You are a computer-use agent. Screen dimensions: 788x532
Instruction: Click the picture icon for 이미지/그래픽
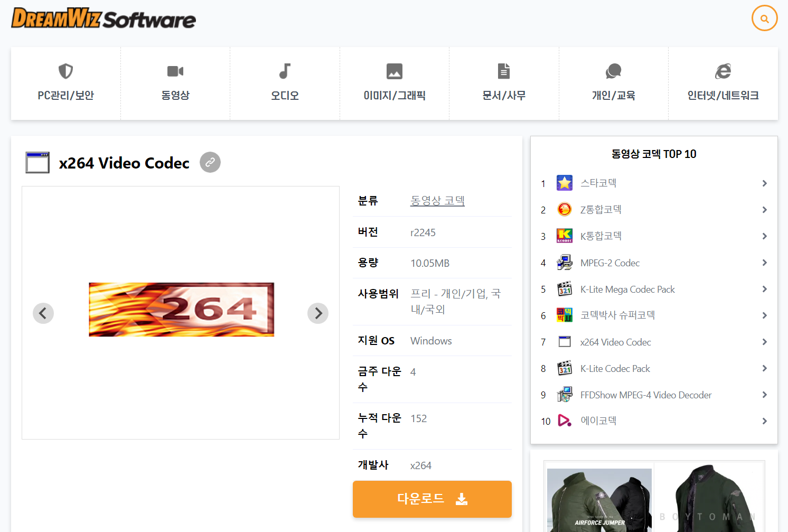[395, 71]
